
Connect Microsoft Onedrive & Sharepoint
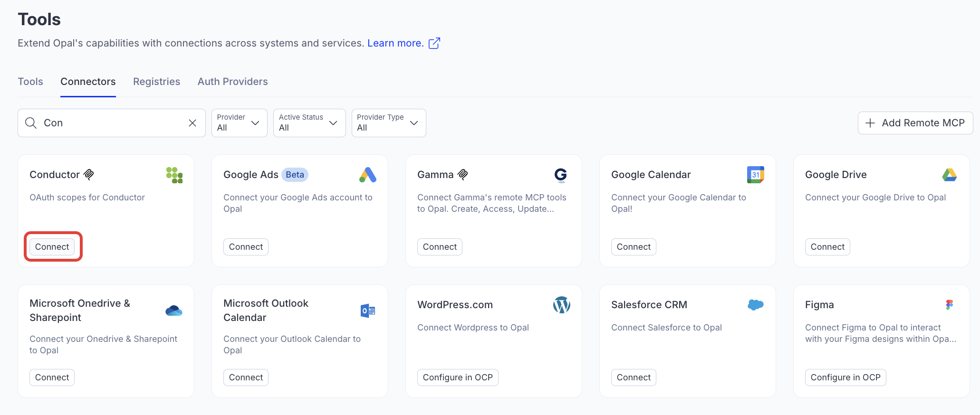click(x=52, y=377)
